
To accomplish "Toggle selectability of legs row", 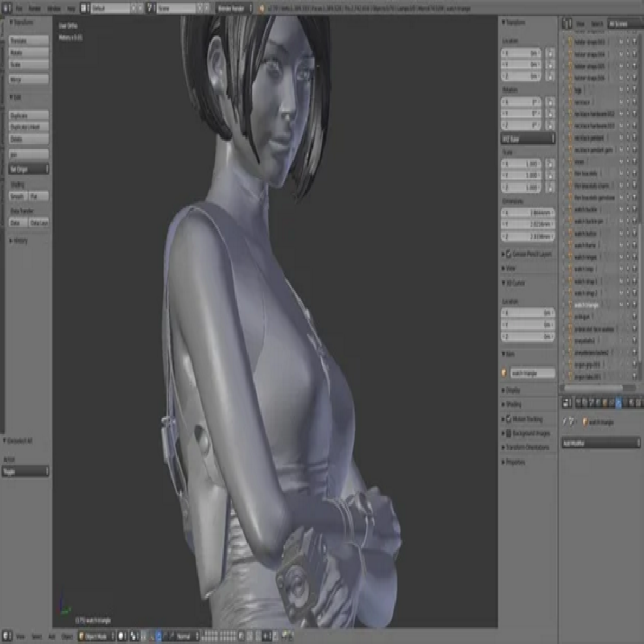I will (628, 90).
